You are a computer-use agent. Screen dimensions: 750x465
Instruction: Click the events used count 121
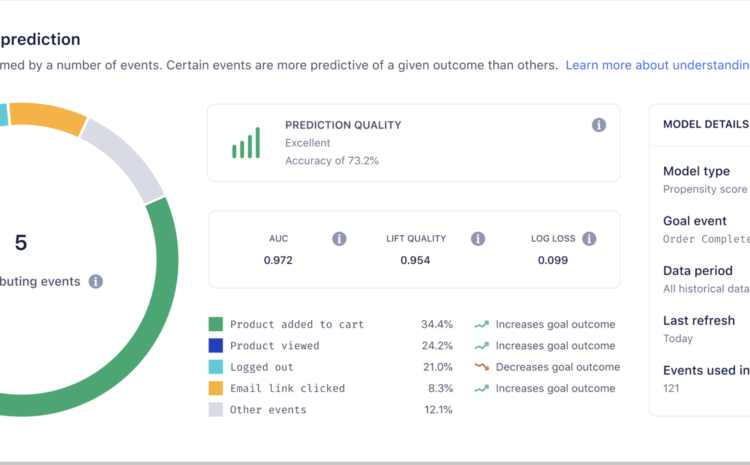[671, 388]
